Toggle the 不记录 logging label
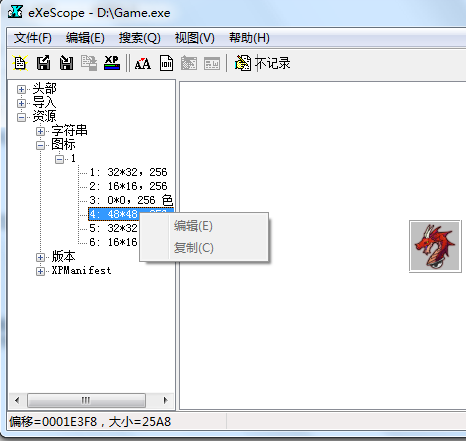Screen dimensions: 466x441 pyautogui.click(x=272, y=63)
